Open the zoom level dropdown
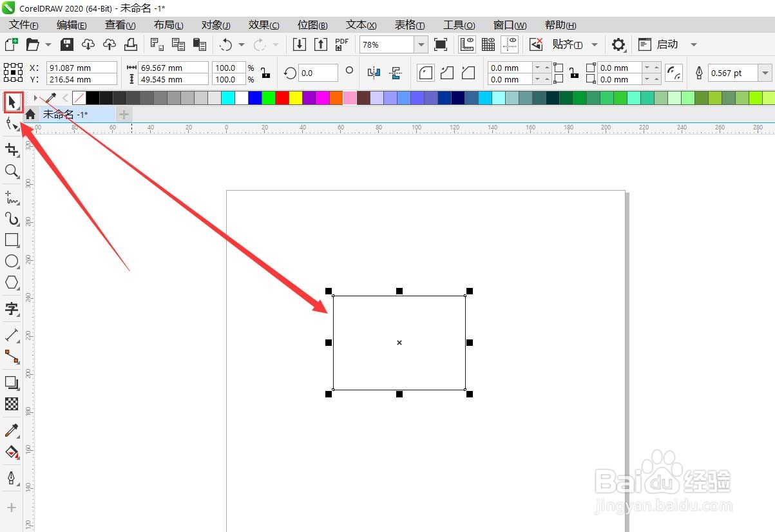This screenshot has width=775, height=532. [x=421, y=44]
